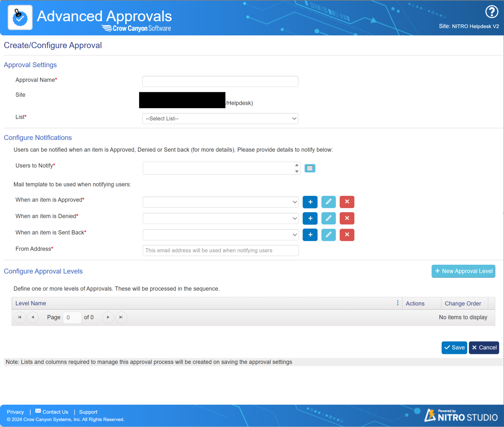This screenshot has height=427, width=504.
Task: Edit the Denied mail template
Action: (x=328, y=218)
